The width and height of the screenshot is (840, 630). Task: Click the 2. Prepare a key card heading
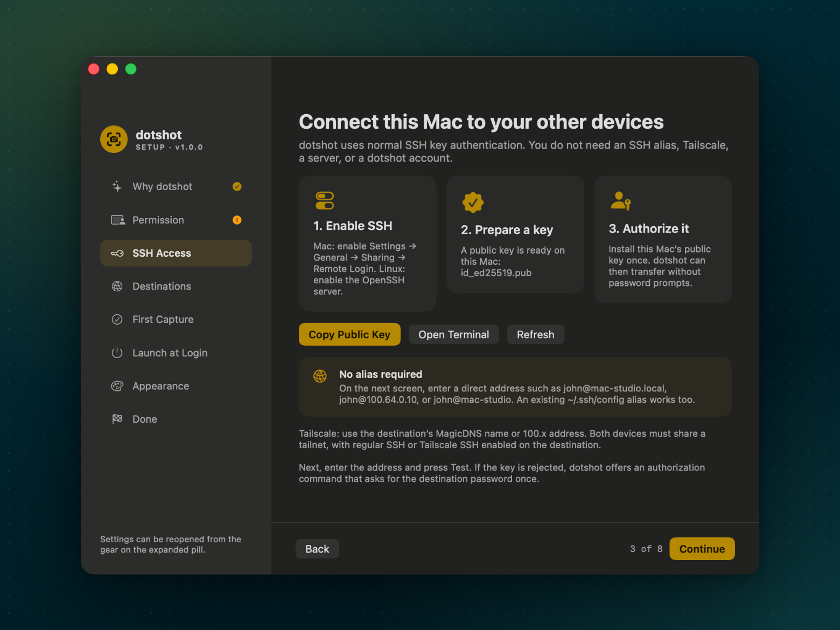click(507, 230)
